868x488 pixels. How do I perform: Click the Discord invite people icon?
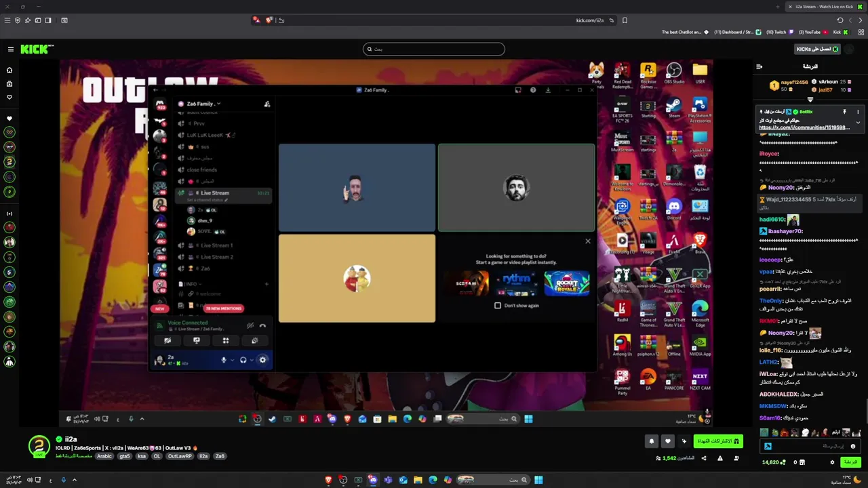[267, 104]
